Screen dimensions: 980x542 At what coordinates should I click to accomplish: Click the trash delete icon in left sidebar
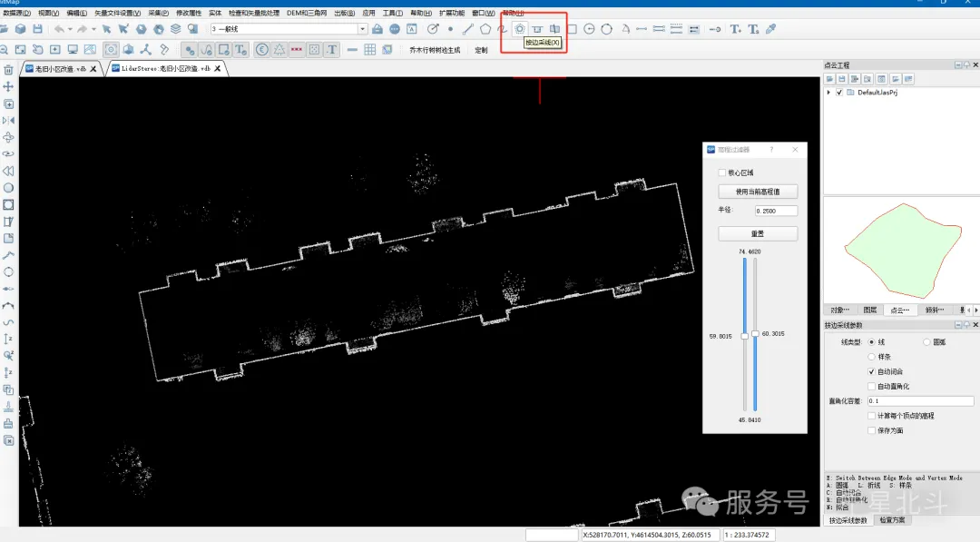pyautogui.click(x=8, y=70)
